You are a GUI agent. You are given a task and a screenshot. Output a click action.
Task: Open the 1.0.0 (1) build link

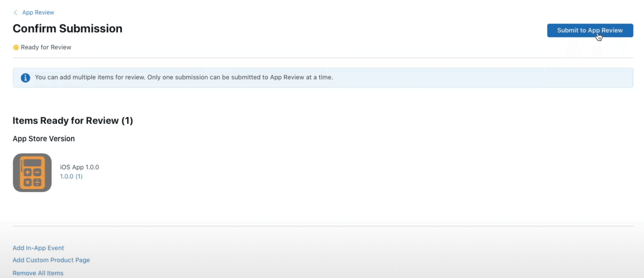(x=71, y=176)
